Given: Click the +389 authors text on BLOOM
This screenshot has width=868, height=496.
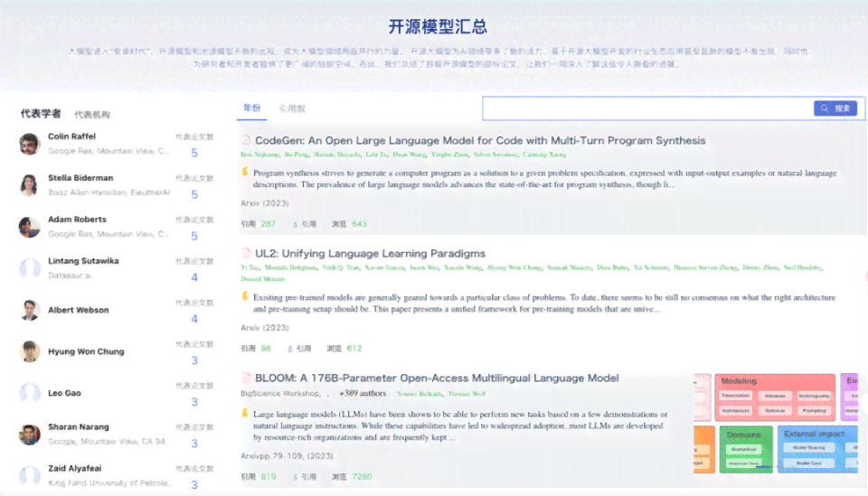Looking at the screenshot, I should [x=362, y=393].
